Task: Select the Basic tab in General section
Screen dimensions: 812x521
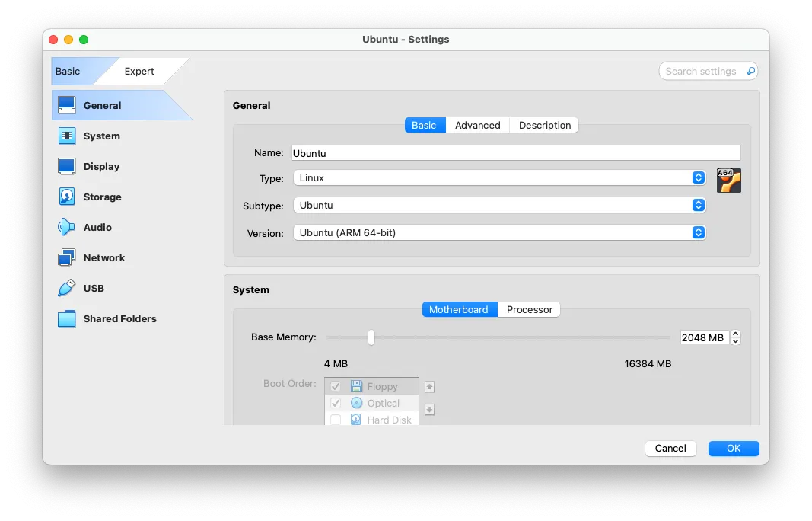Action: click(x=425, y=125)
